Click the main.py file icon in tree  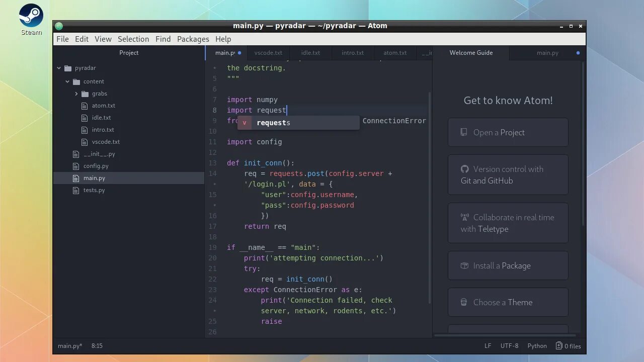pyautogui.click(x=76, y=178)
